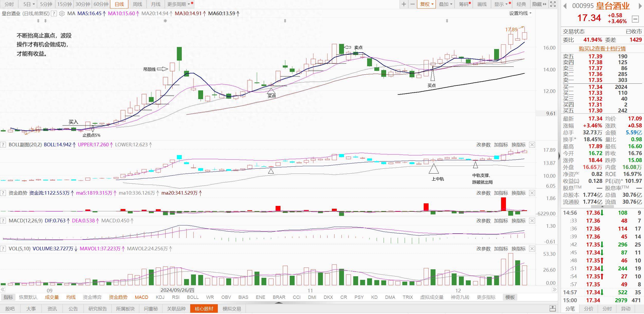Open the 研究报告 tab
The height and width of the screenshot is (314, 644).
tap(97, 309)
